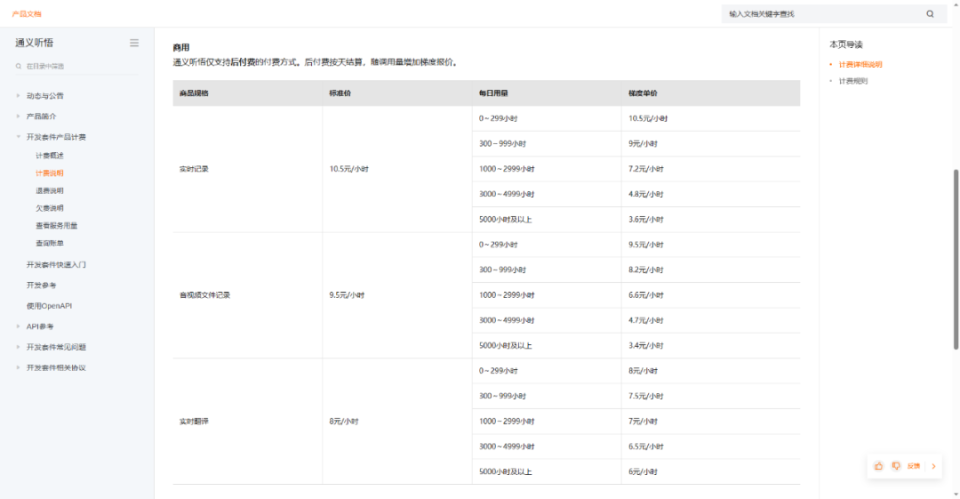Screen dimensions: 960x499
Task: Expand the 动态与公告 tree arrow
Action: [18, 96]
